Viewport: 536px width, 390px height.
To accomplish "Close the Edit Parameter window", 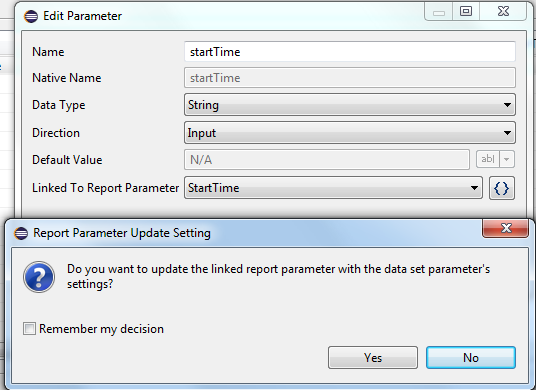I will click(503, 11).
